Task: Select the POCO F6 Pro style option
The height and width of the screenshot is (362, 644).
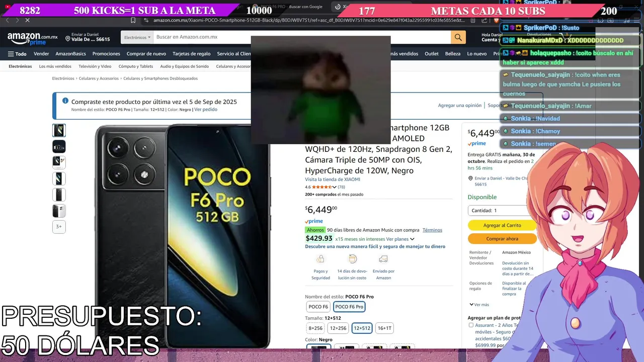Action: coord(349,307)
